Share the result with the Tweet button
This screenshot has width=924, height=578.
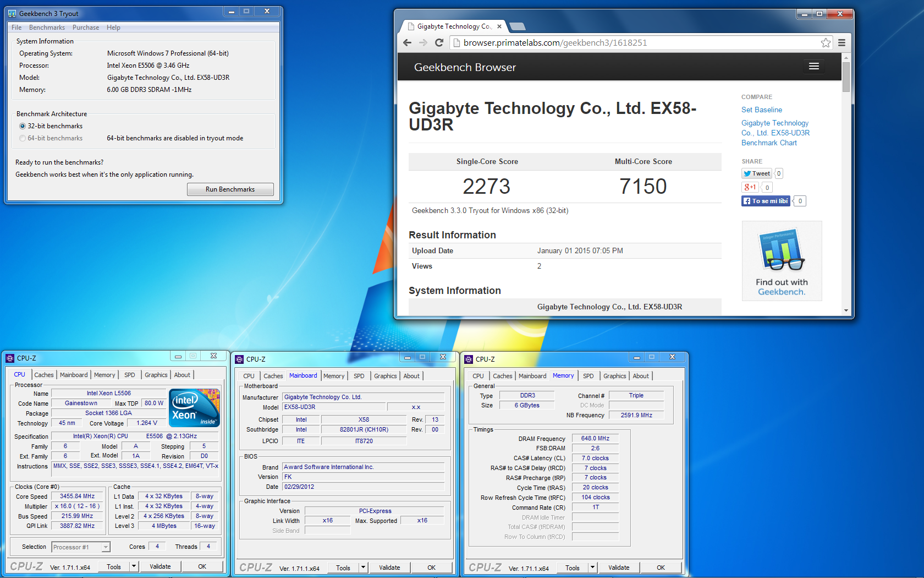(x=757, y=173)
